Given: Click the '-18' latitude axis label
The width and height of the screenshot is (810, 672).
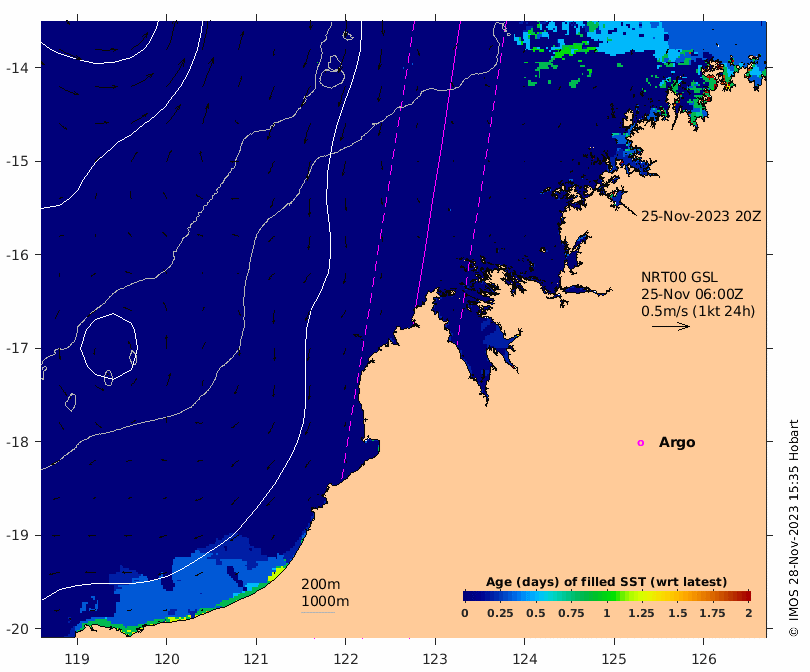Looking at the screenshot, I should pos(17,442).
